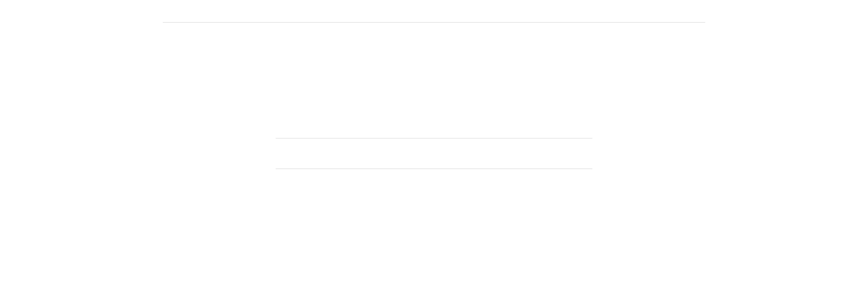Click empty space between top and middle dividers
This screenshot has width=868, height=305.
[434, 80]
